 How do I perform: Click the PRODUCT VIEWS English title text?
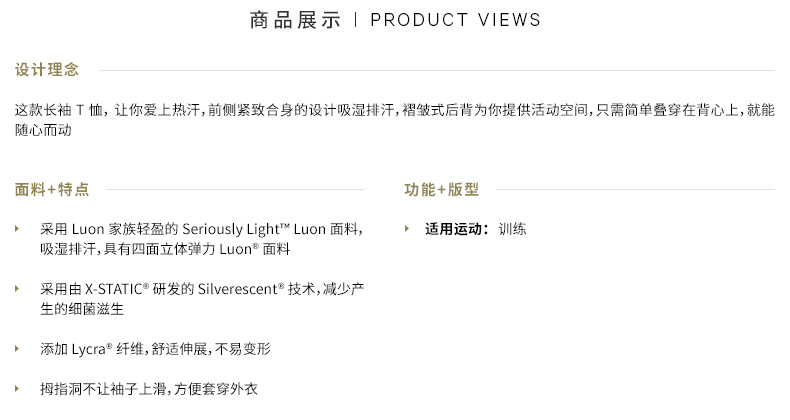coord(455,20)
